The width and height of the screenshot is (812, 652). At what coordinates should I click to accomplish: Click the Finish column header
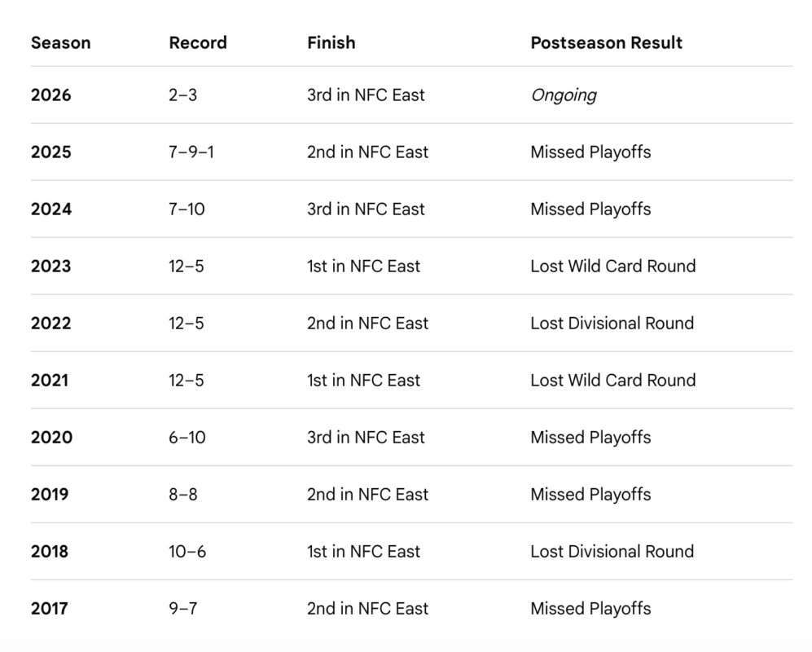click(331, 42)
